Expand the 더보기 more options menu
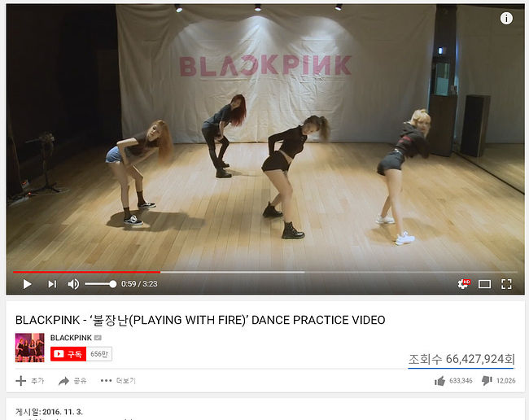 point(118,381)
